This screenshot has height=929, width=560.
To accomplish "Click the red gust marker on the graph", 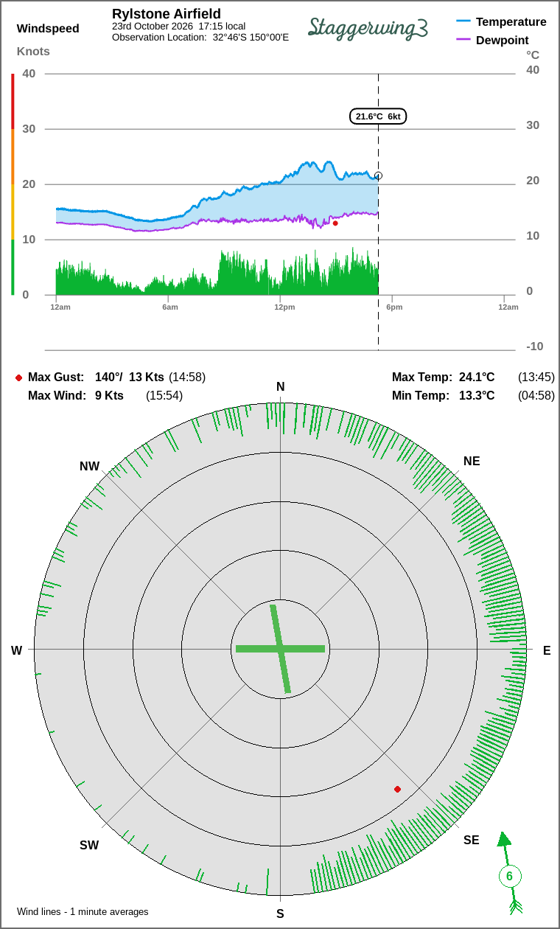I will click(x=335, y=223).
